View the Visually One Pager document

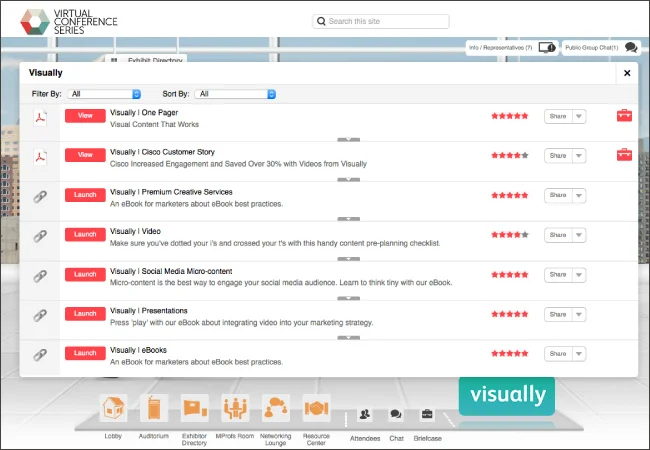click(85, 116)
